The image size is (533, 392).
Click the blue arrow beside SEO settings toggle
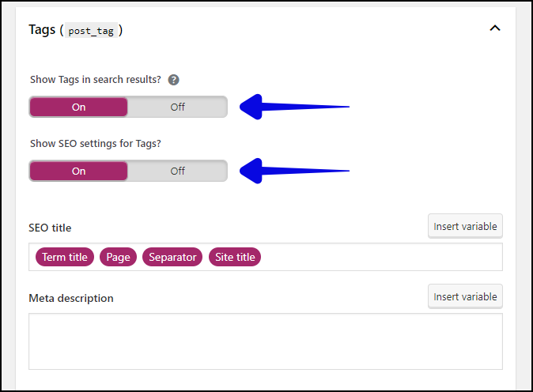click(x=294, y=171)
